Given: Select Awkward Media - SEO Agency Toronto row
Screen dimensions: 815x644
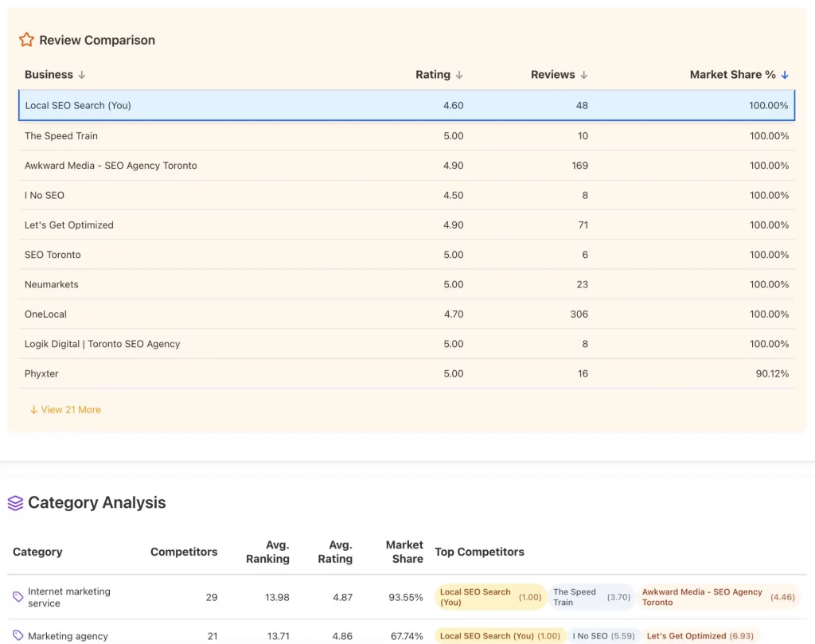Looking at the screenshot, I should click(x=407, y=166).
